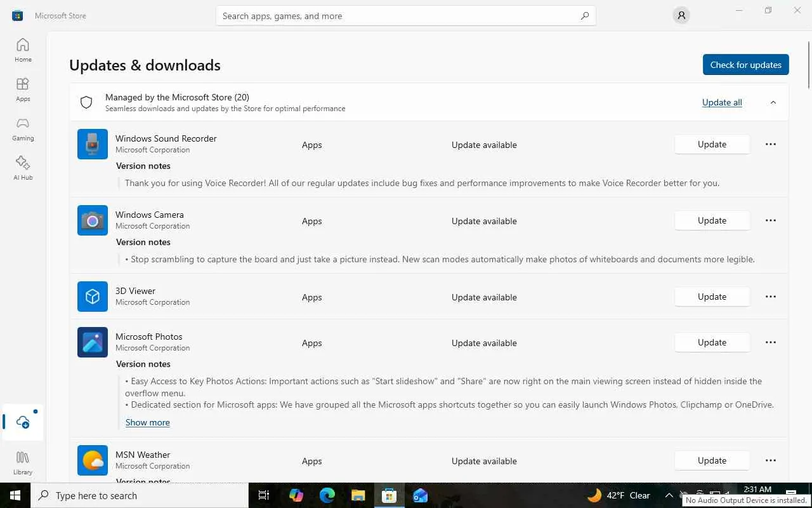
Task: Show hidden system tray icons
Action: tap(669, 495)
